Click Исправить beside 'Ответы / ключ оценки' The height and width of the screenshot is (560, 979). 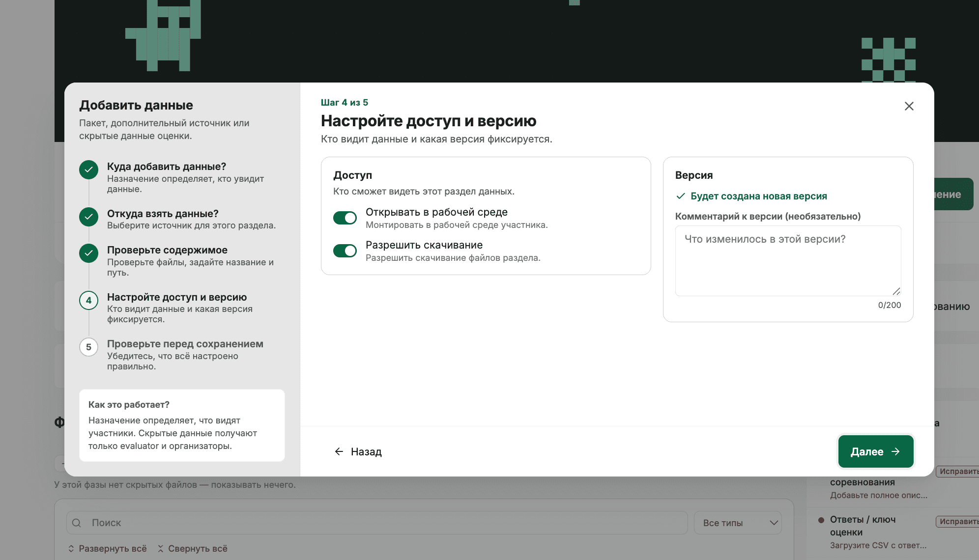(958, 521)
